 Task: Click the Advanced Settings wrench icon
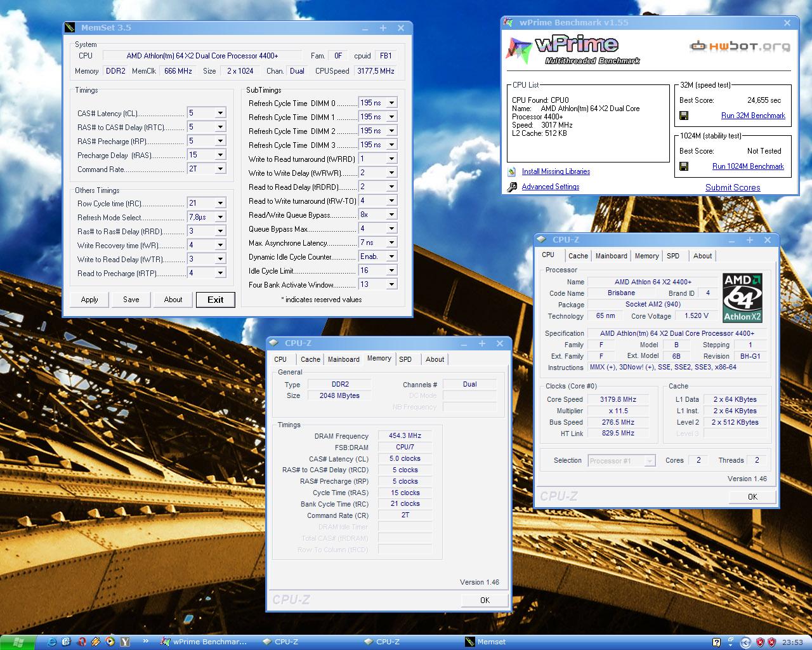click(513, 187)
